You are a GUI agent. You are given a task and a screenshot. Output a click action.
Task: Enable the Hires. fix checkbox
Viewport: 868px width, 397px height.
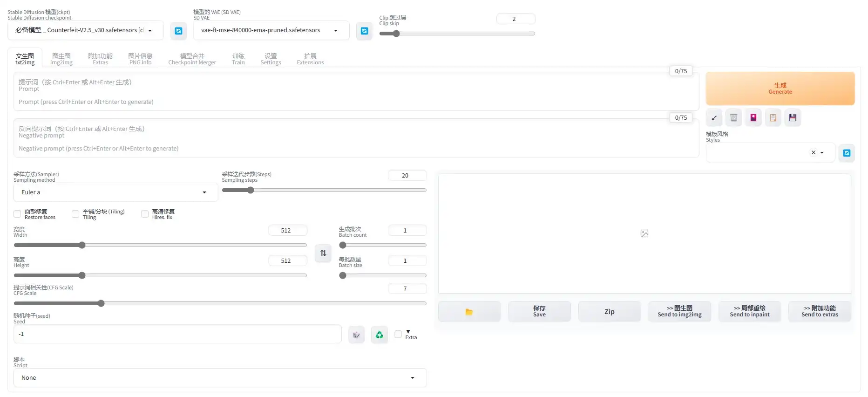pyautogui.click(x=145, y=214)
